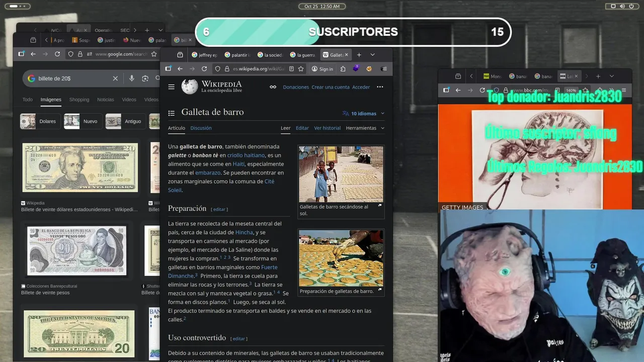The image size is (644, 362).
Task: Bookmark the Wikipedia page with the star
Action: 301,69
